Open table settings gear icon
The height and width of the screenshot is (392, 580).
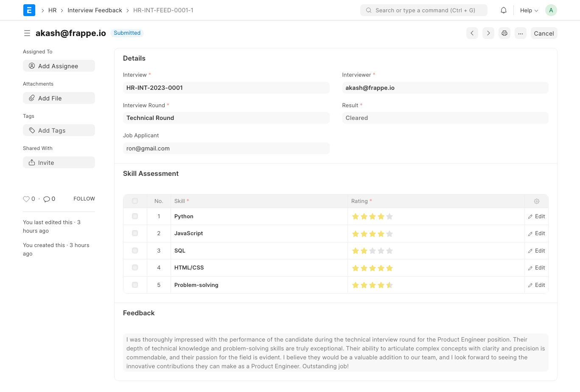[537, 201]
